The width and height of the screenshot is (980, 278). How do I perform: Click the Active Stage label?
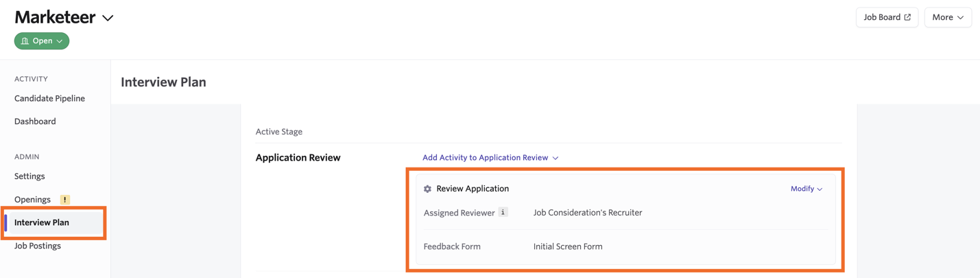(x=279, y=132)
